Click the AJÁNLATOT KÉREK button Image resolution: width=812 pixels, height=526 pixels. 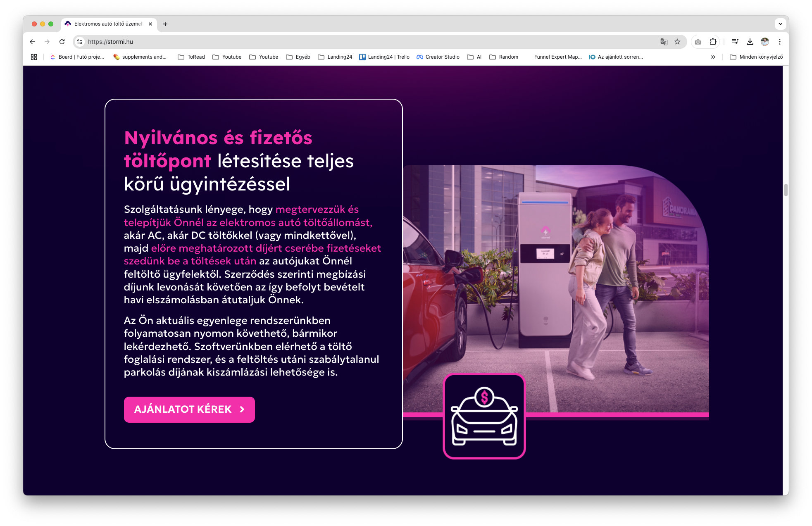coord(189,409)
